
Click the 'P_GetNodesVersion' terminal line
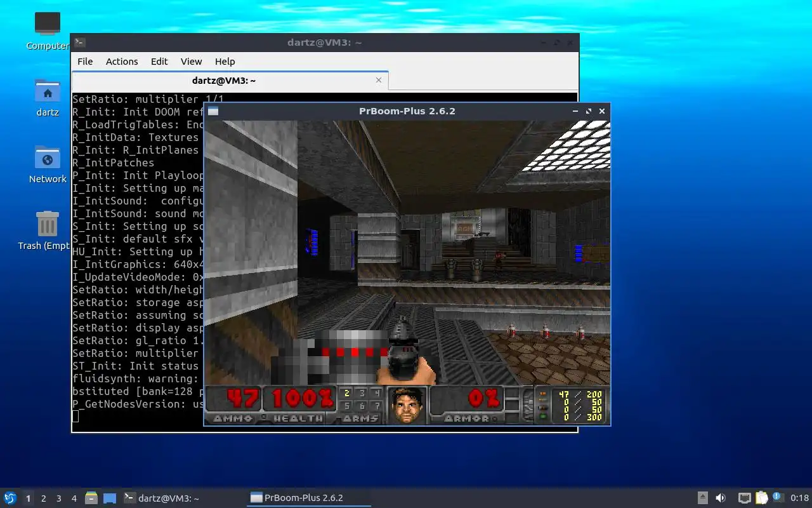(x=138, y=404)
